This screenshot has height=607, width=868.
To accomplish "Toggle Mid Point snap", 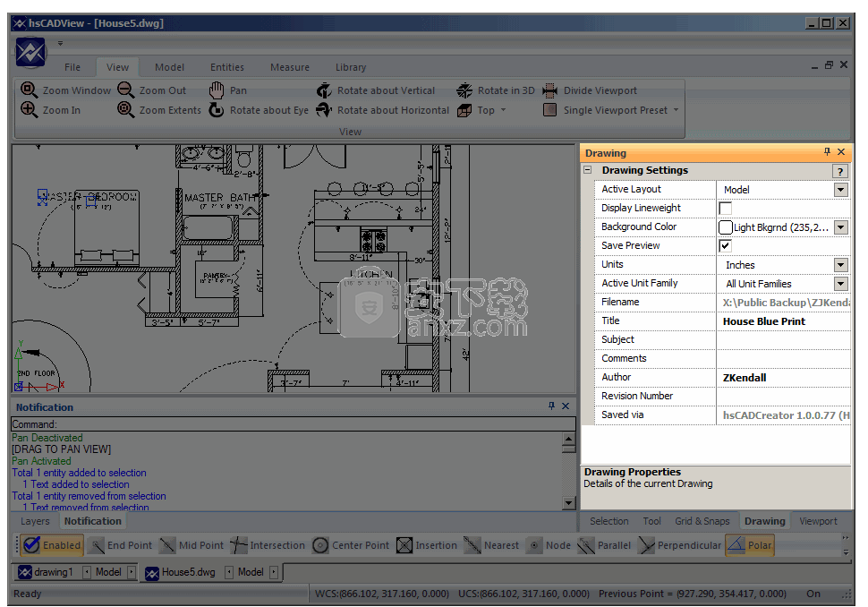I will point(191,545).
